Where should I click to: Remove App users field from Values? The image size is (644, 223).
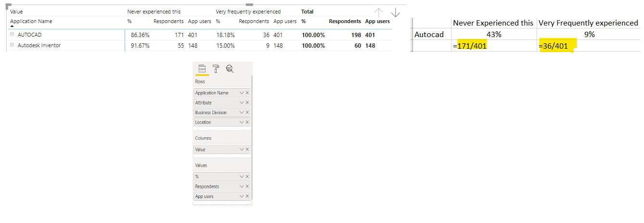point(247,197)
